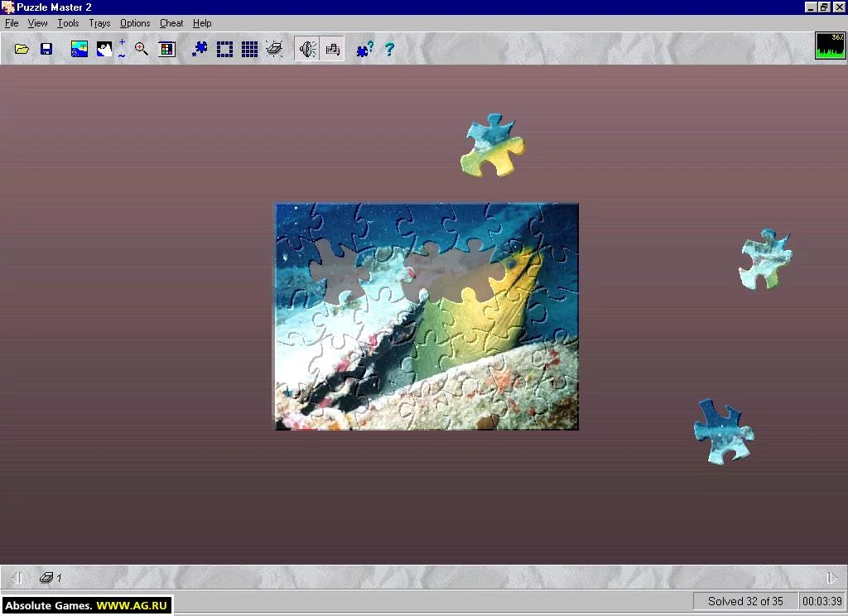Open the Cheat menu
Viewport: 848px width, 616px height.
coord(171,23)
